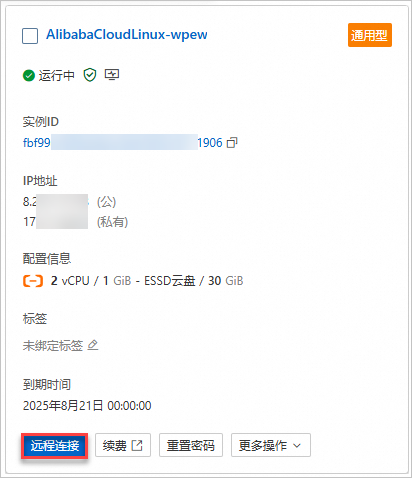Click the 续费 renew button
412x478 pixels.
point(123,445)
